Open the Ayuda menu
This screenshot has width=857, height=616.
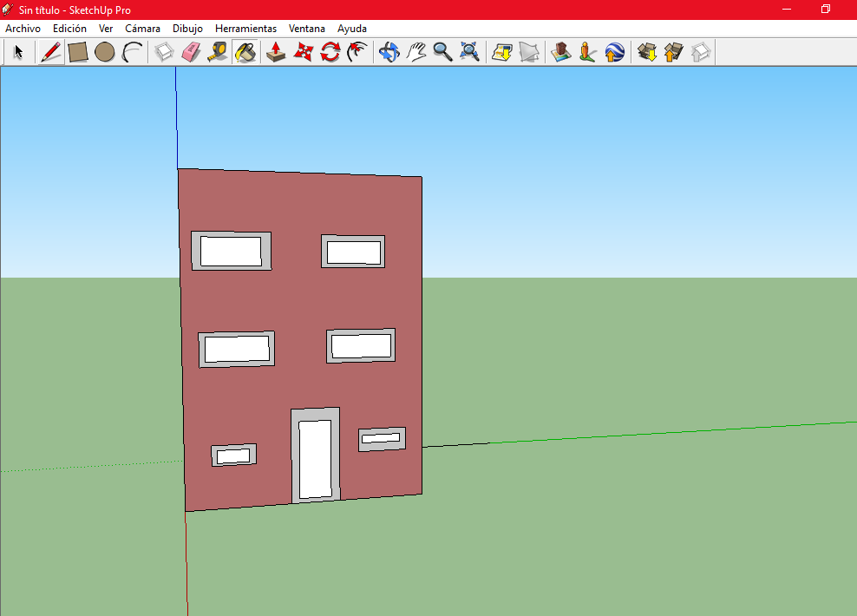(352, 29)
